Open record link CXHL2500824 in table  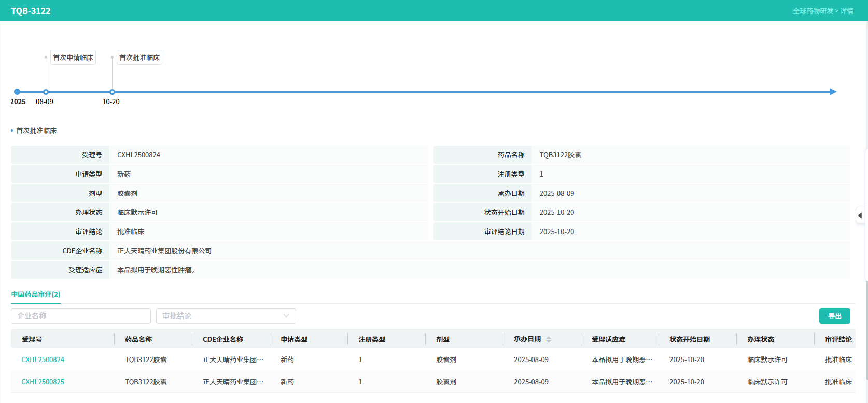pyautogui.click(x=43, y=359)
